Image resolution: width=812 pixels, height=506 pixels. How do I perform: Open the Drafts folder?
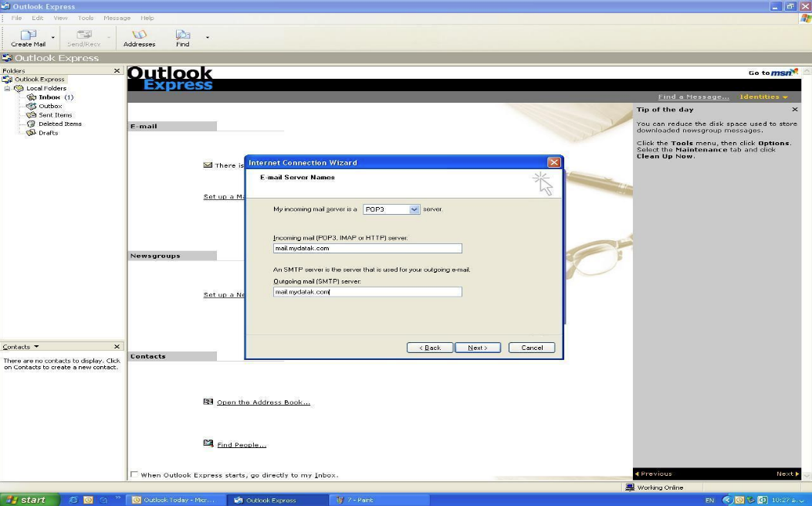48,133
